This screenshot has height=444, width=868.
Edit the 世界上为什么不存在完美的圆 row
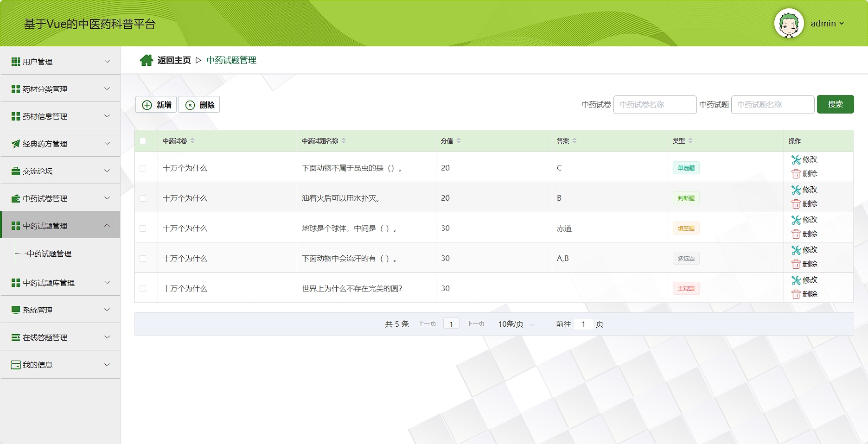pyautogui.click(x=804, y=280)
